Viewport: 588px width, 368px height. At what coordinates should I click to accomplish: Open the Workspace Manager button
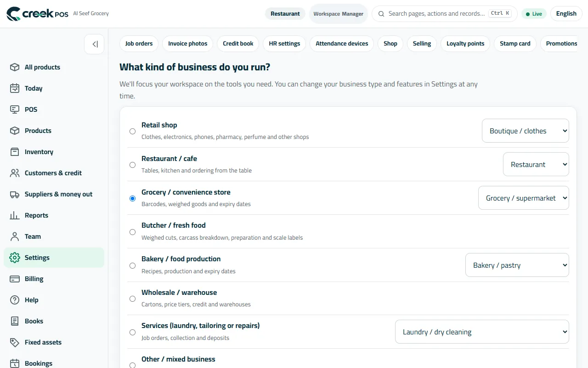(x=339, y=14)
